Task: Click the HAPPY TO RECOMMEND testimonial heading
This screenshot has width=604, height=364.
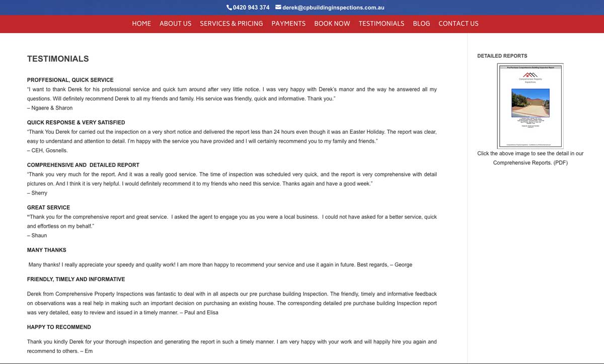Action: 59,327
